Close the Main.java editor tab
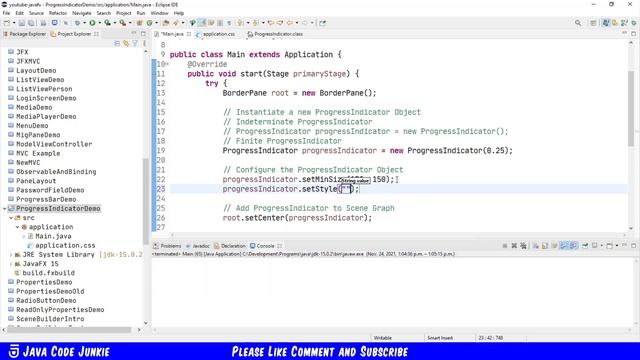The width and height of the screenshot is (640, 360). click(189, 34)
